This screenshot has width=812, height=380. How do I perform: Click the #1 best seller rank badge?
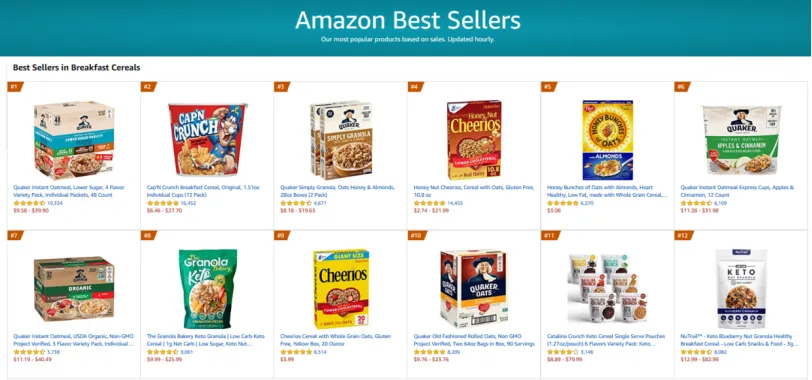click(15, 86)
